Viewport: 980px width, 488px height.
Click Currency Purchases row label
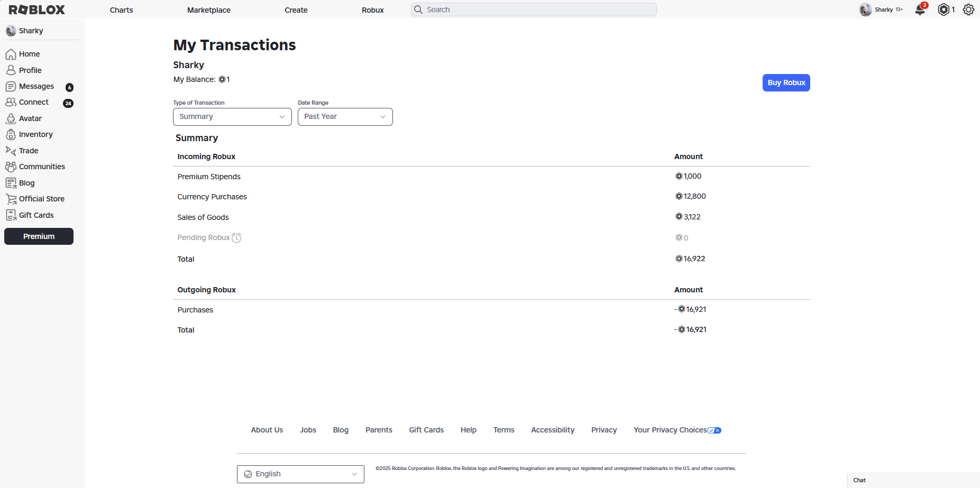(212, 197)
